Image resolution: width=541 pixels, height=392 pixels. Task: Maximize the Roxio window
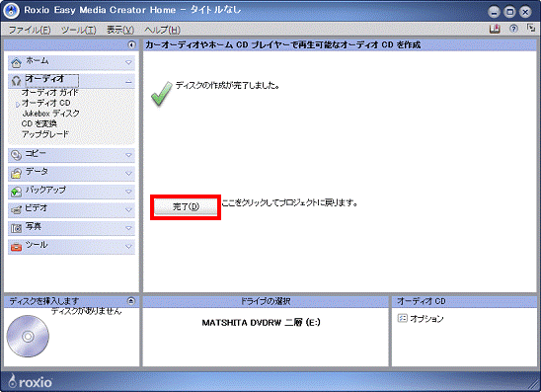509,13
